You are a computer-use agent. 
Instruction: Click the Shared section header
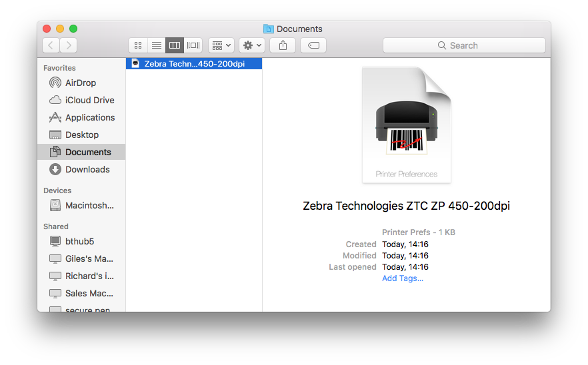pos(55,226)
